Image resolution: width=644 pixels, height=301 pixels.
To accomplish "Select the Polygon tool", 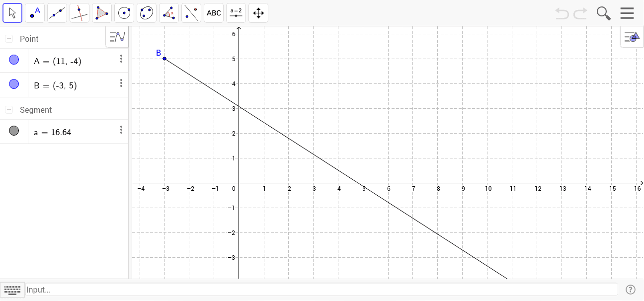I will [x=101, y=12].
